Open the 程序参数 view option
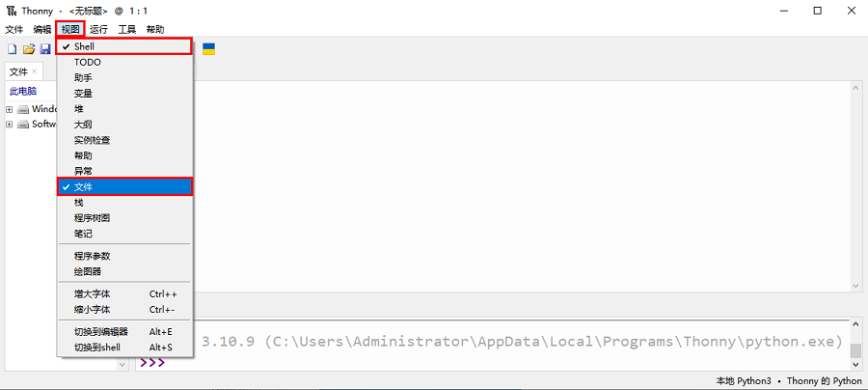This screenshot has height=390, width=868. point(93,256)
